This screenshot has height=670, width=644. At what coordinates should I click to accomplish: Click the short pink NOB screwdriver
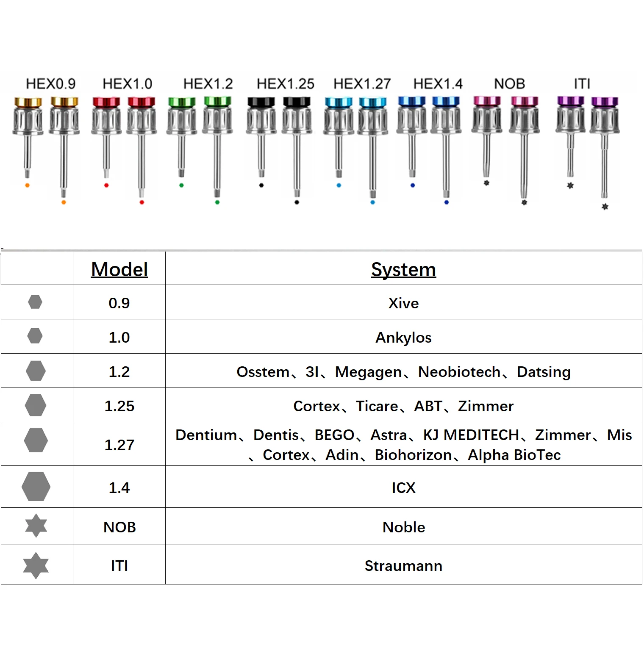pyautogui.click(x=487, y=137)
